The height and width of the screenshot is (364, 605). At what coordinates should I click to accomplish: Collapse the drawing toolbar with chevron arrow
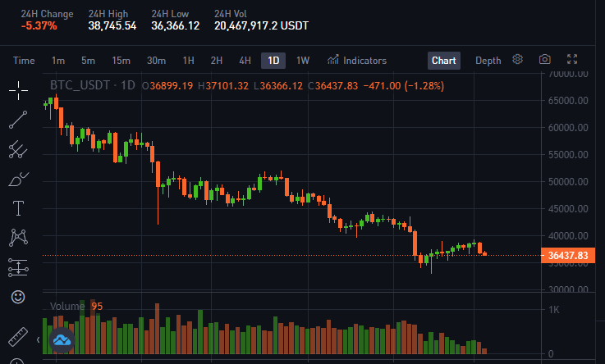click(x=39, y=339)
